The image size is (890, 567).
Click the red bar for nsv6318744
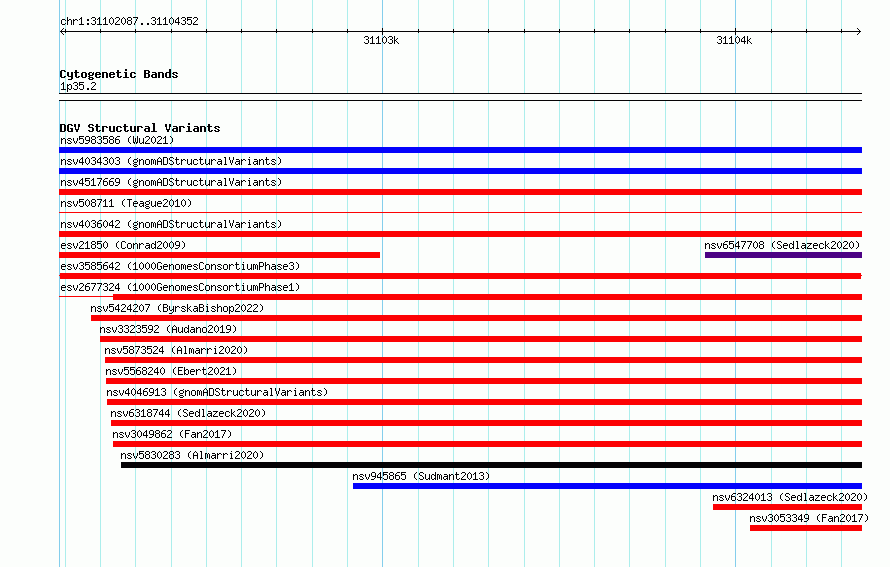[486, 423]
